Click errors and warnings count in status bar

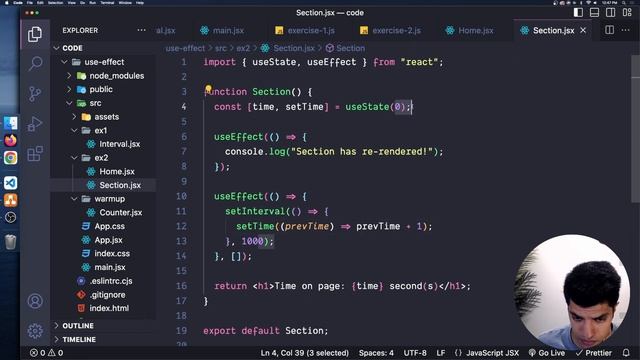pyautogui.click(x=47, y=353)
